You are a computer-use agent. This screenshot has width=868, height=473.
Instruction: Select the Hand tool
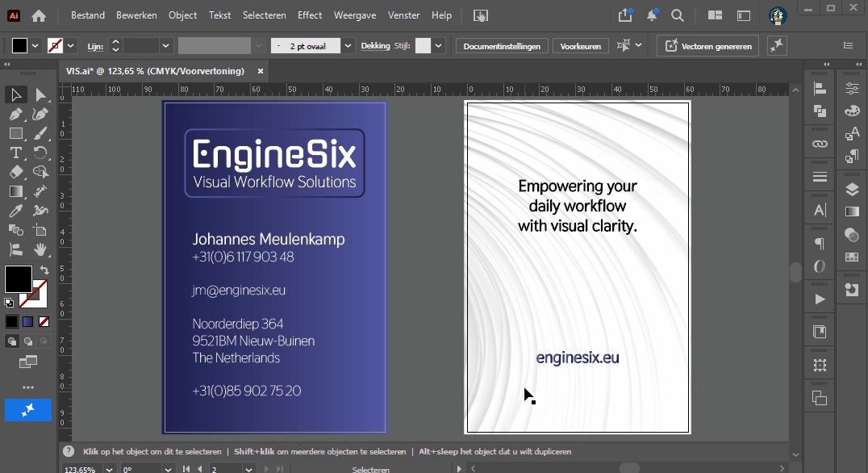[40, 249]
